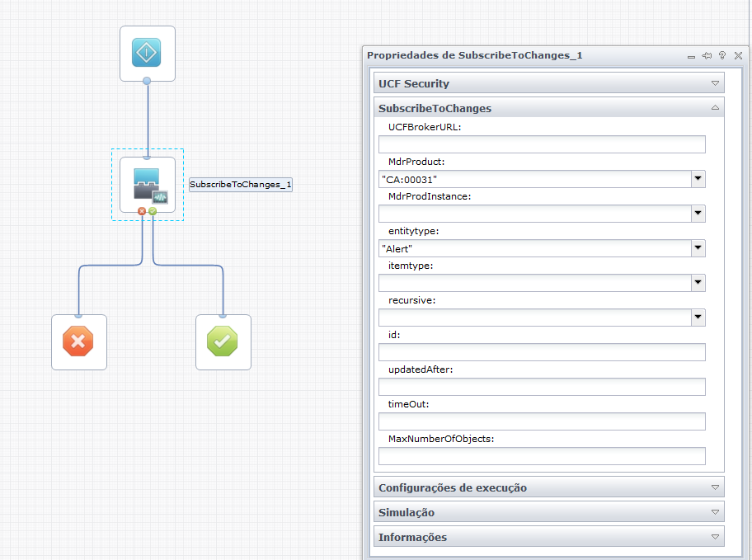Open the recursive dropdown arrow
Image resolution: width=752 pixels, height=560 pixels.
click(698, 318)
